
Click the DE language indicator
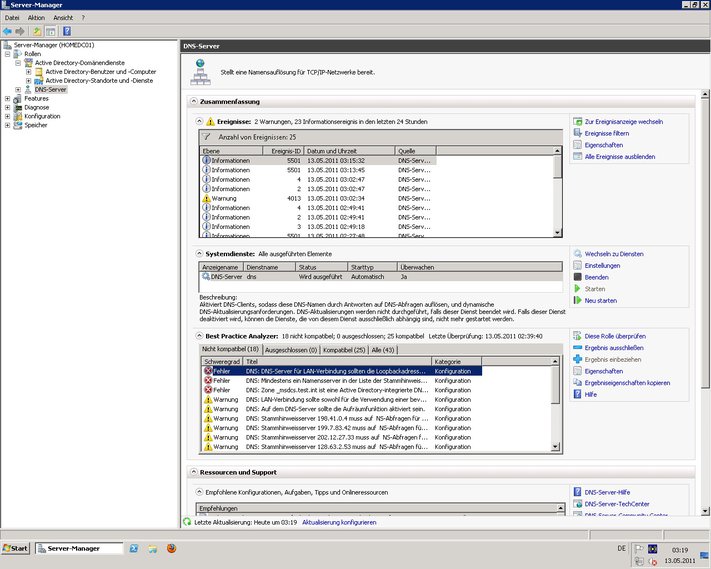tap(621, 549)
